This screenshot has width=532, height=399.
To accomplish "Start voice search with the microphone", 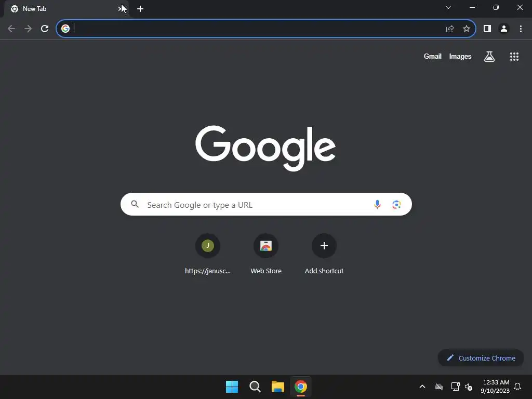I will point(377,204).
